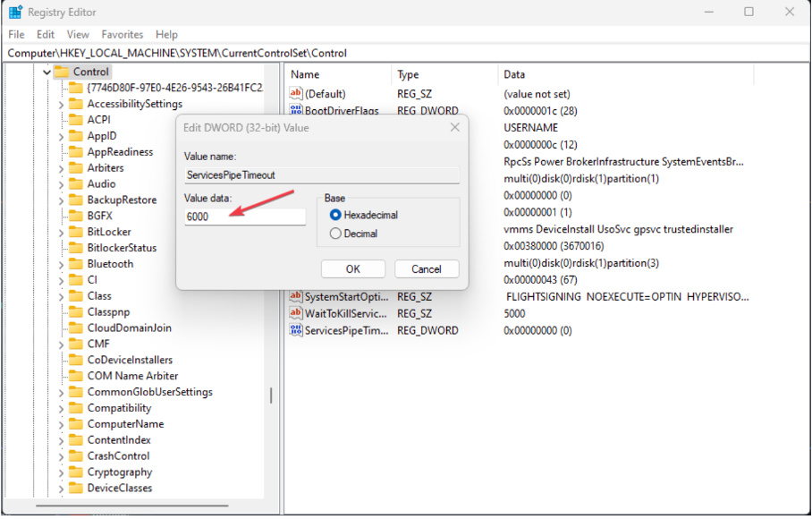
Task: Expand the CrashControl key
Action: click(61, 456)
